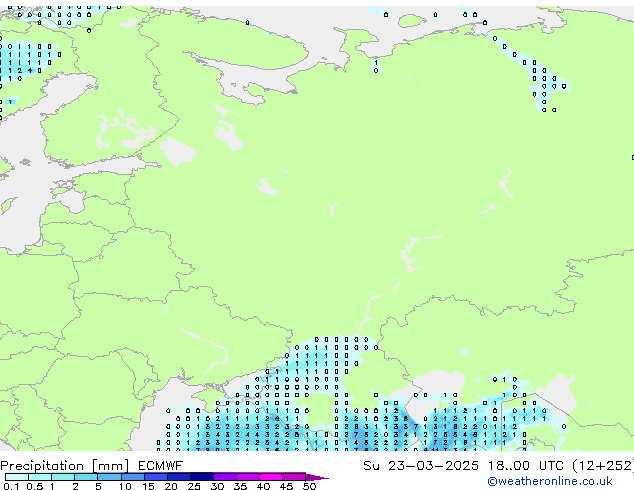Click the '0.1' legend scale label
This screenshot has width=634, height=490.
[11, 486]
